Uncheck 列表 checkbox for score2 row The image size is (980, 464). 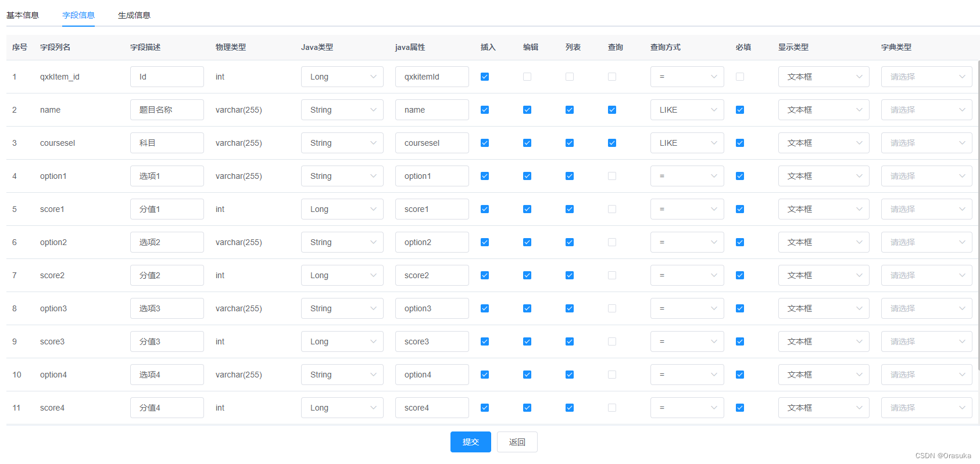[570, 275]
